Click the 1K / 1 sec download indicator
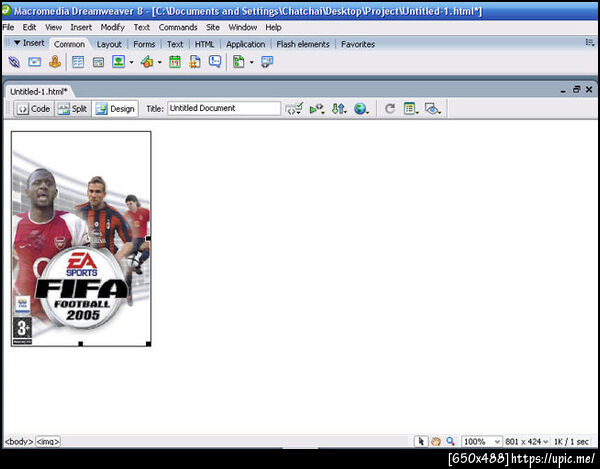The height and width of the screenshot is (469, 600). coord(571,442)
